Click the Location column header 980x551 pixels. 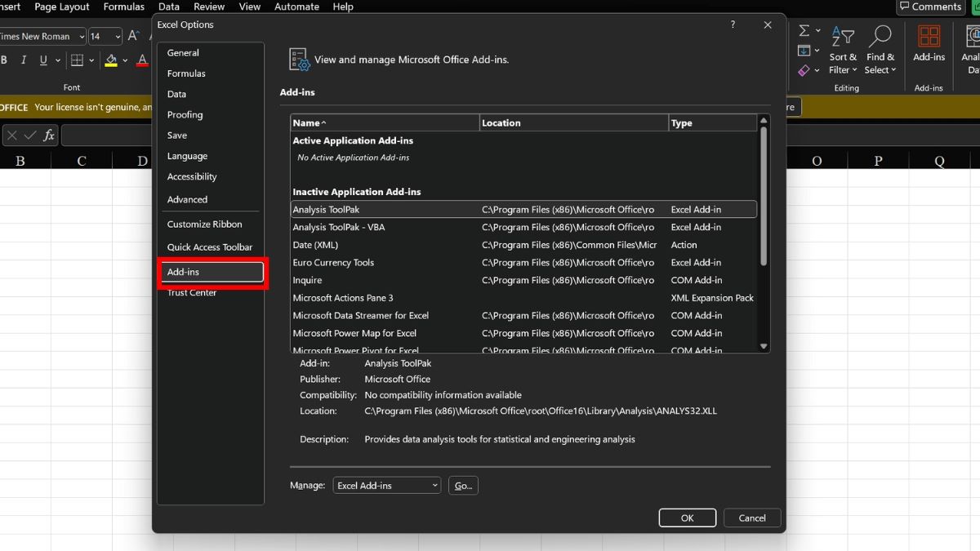click(x=574, y=123)
